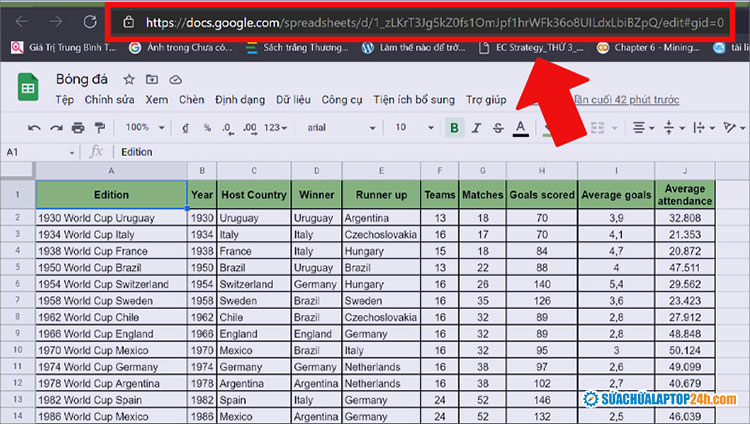The height and width of the screenshot is (425, 750).
Task: Open the site lock info icon
Action: click(129, 22)
